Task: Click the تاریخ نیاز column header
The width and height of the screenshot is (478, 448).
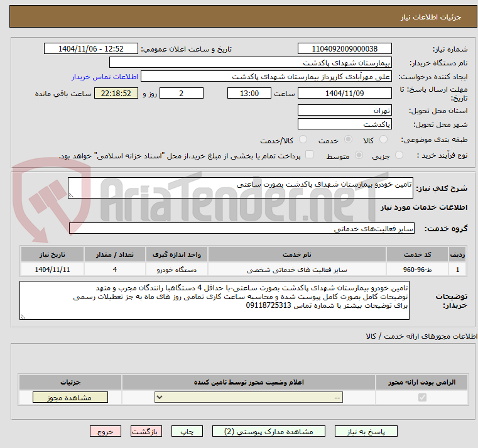Action: click(52, 254)
